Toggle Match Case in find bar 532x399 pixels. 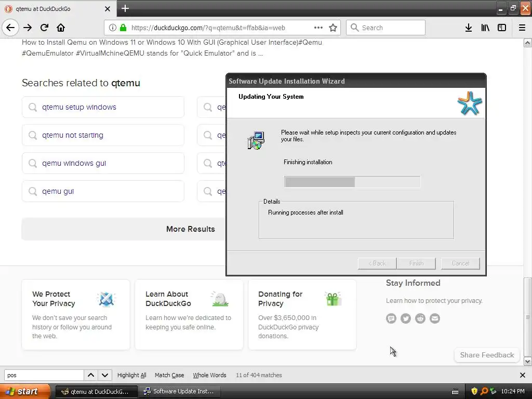coord(169,375)
